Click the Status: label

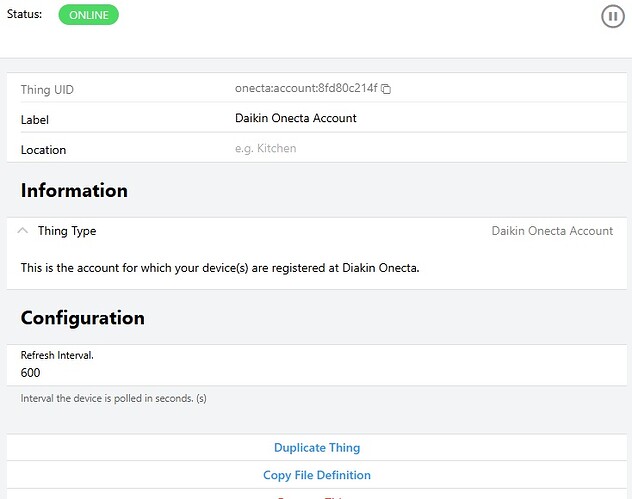24,14
